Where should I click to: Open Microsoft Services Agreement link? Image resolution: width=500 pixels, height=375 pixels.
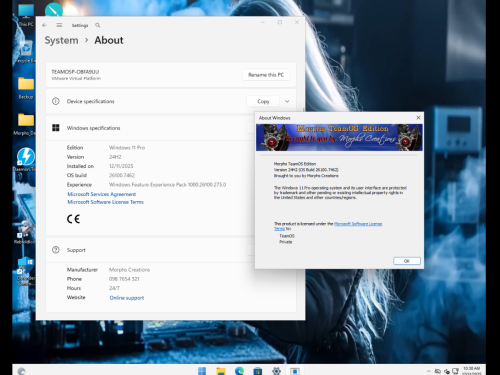pos(102,194)
